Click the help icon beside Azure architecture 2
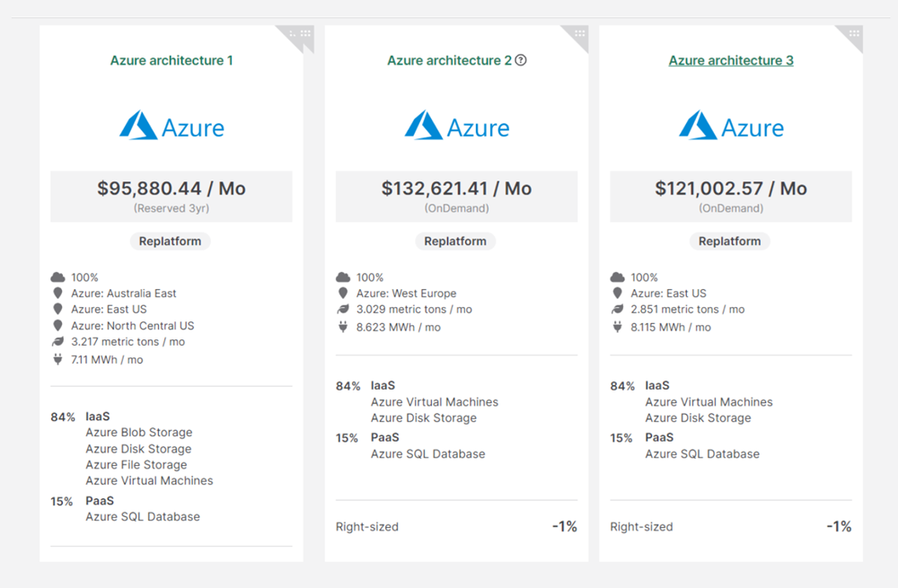This screenshot has height=588, width=898. click(521, 60)
